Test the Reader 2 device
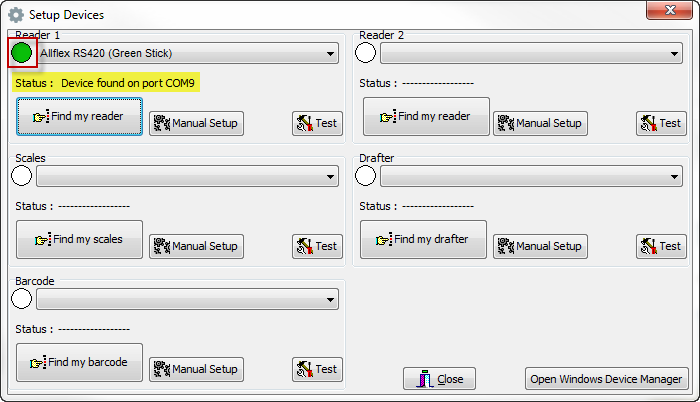The image size is (700, 402). (660, 123)
